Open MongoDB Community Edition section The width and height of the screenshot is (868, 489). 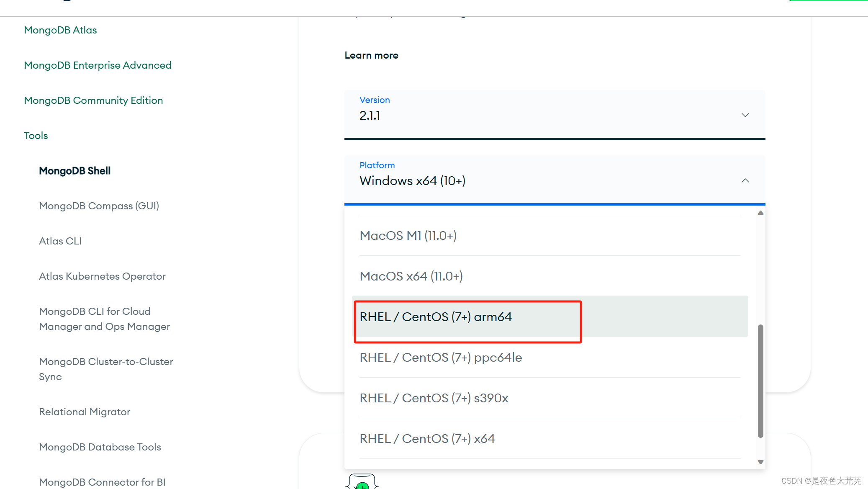pos(93,100)
